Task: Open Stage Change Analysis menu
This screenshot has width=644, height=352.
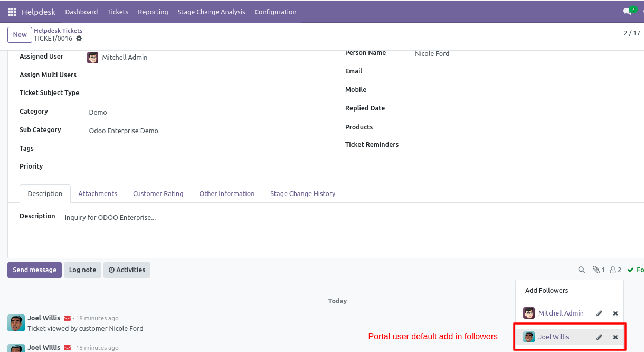Action: pos(211,12)
